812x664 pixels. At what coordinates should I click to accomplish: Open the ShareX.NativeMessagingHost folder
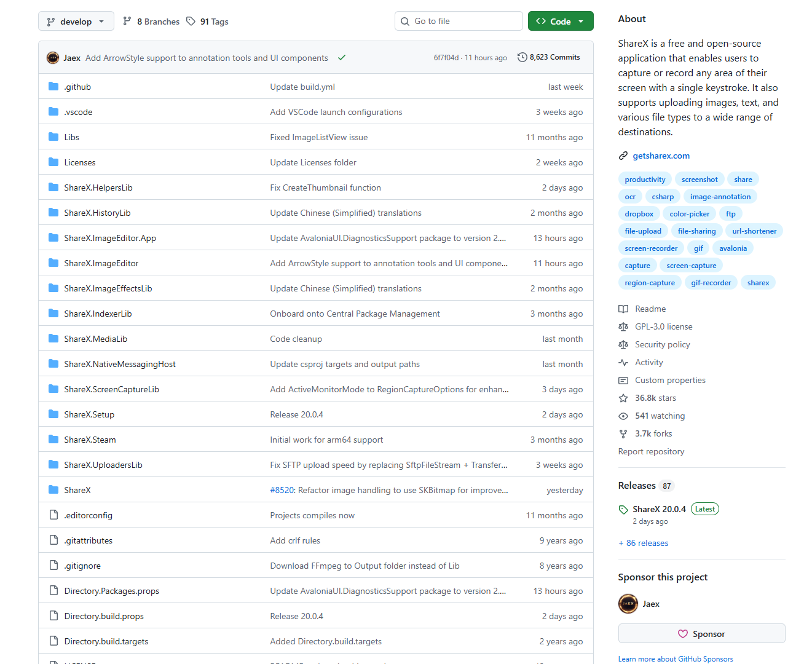[120, 364]
